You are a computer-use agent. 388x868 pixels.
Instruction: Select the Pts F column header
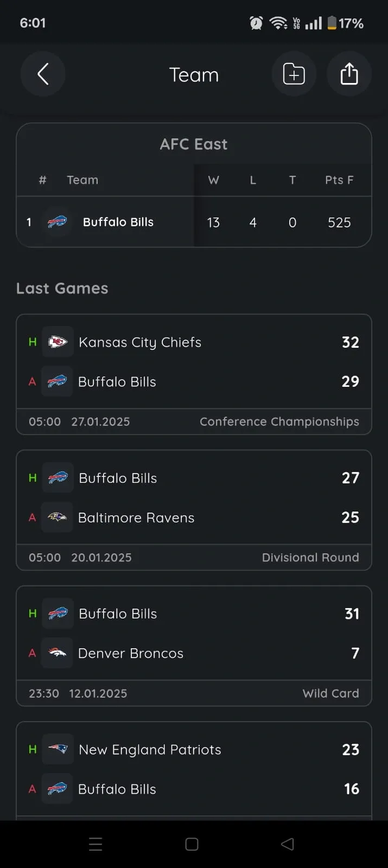click(x=339, y=180)
